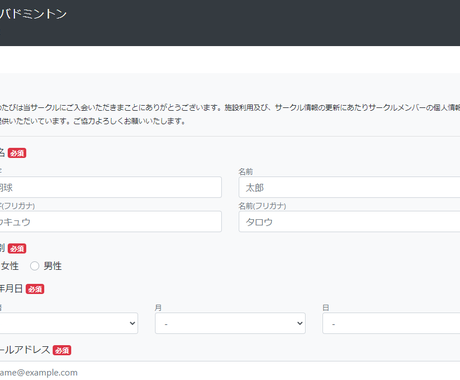The width and height of the screenshot is (460, 380).
Task: Select the 男性 radio button
Action: (35, 266)
